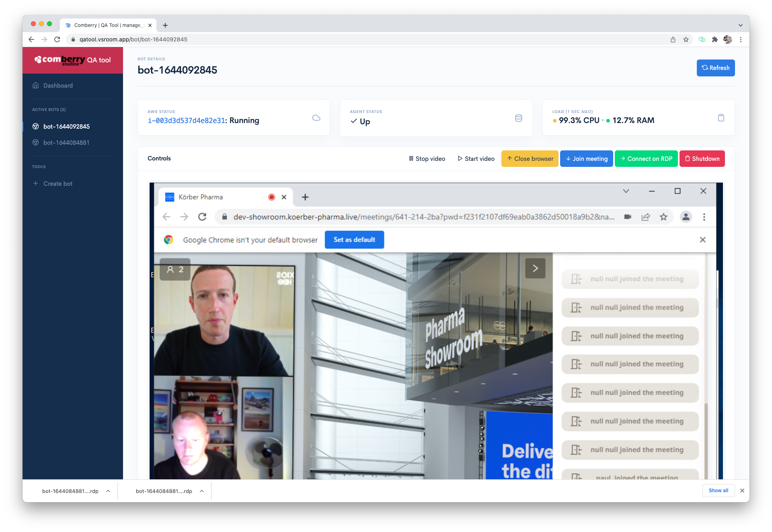This screenshot has height=532, width=772.
Task: Expand first downloaded rdp file options
Action: (x=108, y=491)
